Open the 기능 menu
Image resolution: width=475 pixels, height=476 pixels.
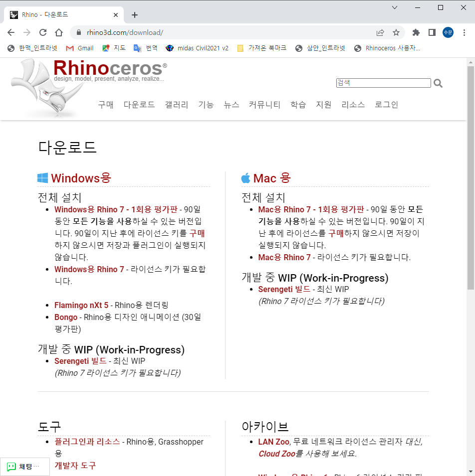pyautogui.click(x=206, y=105)
